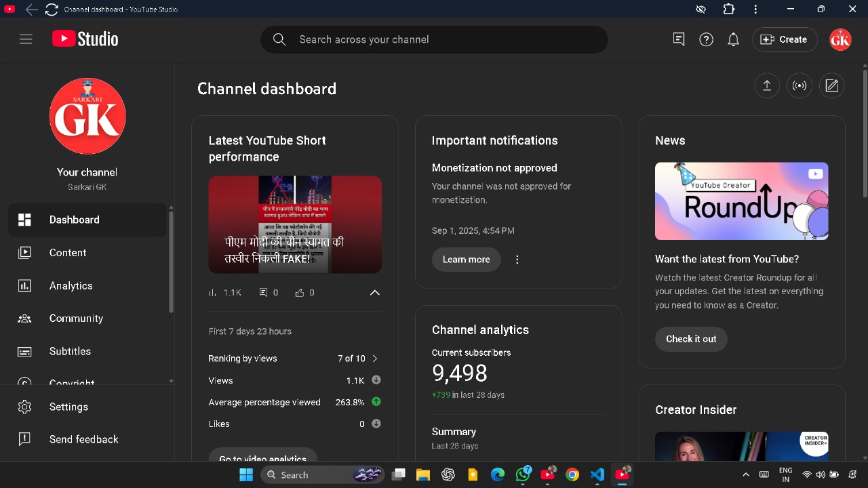Click the Create button

click(784, 39)
